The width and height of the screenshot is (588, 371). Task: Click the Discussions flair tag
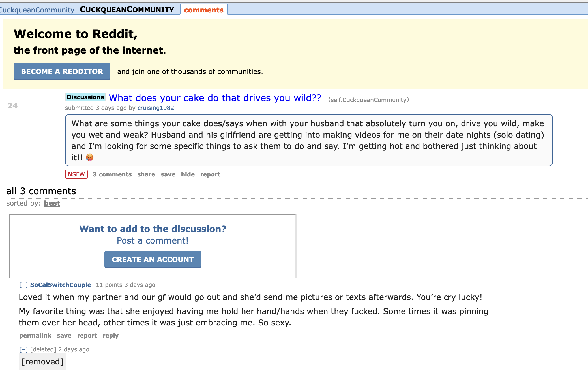pyautogui.click(x=85, y=97)
